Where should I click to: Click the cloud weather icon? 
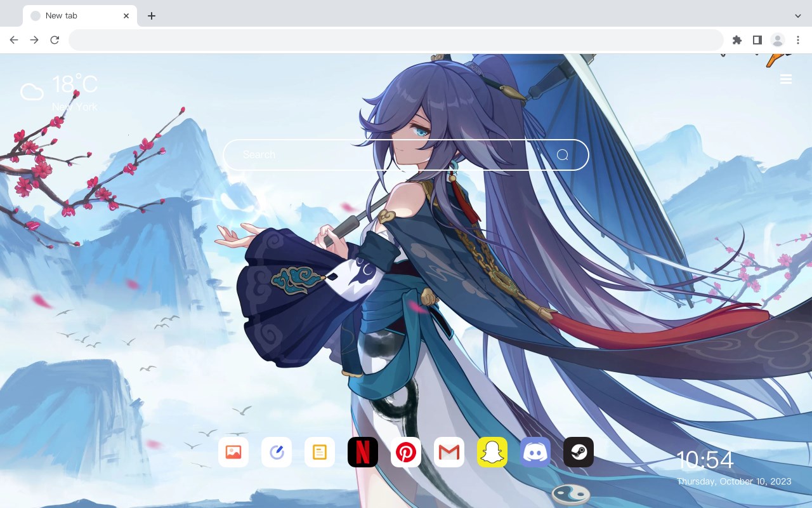(32, 93)
